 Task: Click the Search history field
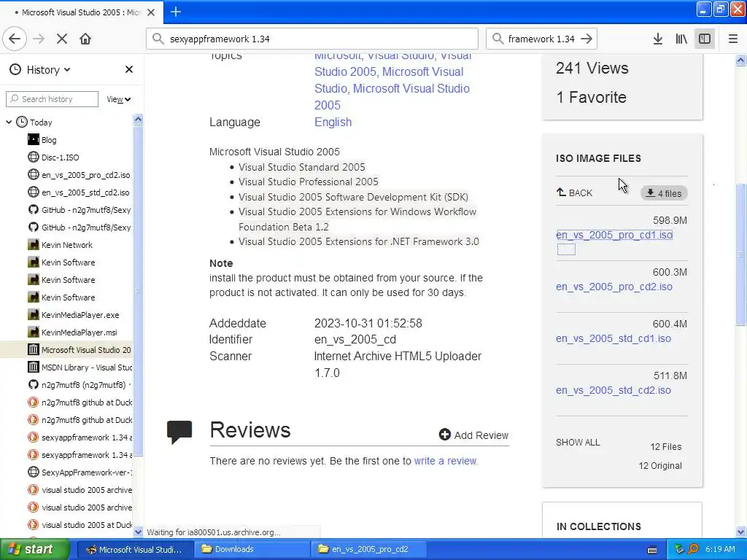[53, 99]
